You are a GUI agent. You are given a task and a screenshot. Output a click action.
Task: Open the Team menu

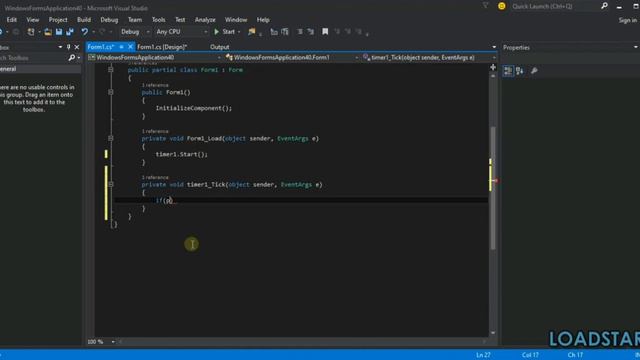[135, 20]
